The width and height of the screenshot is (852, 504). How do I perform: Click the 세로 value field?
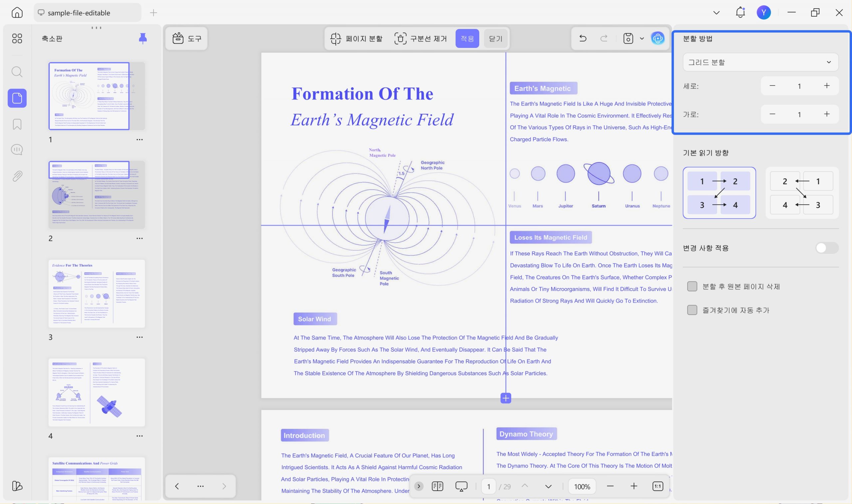click(x=799, y=86)
